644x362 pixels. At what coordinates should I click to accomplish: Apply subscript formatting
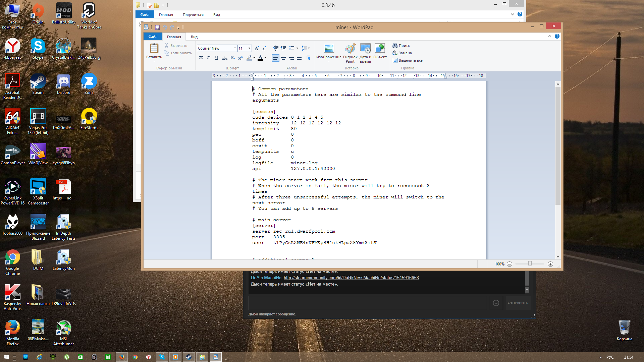tap(232, 58)
